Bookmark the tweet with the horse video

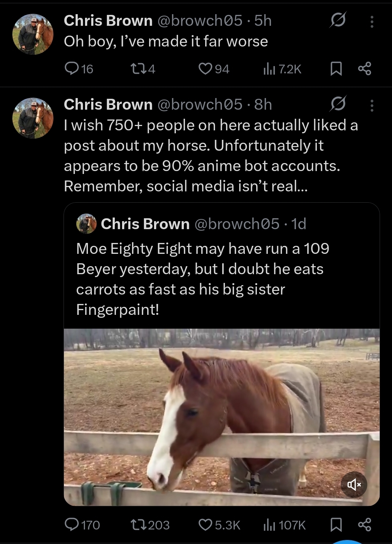click(x=336, y=524)
